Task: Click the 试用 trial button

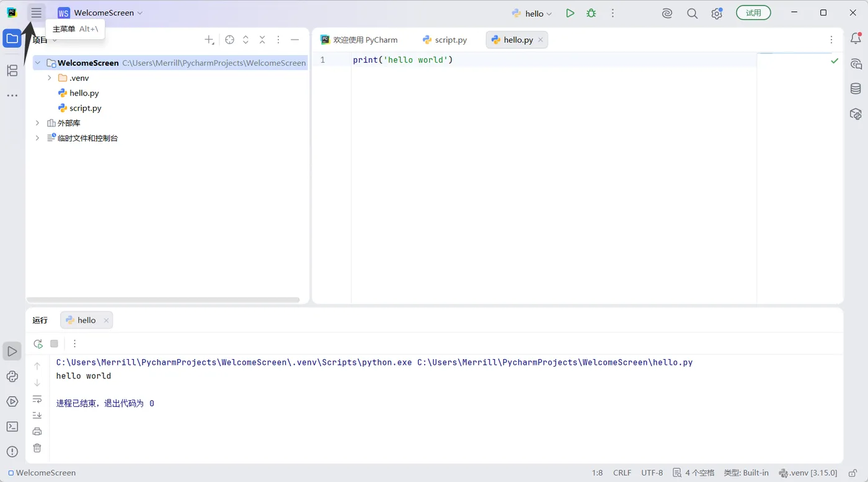Action: pyautogui.click(x=753, y=13)
